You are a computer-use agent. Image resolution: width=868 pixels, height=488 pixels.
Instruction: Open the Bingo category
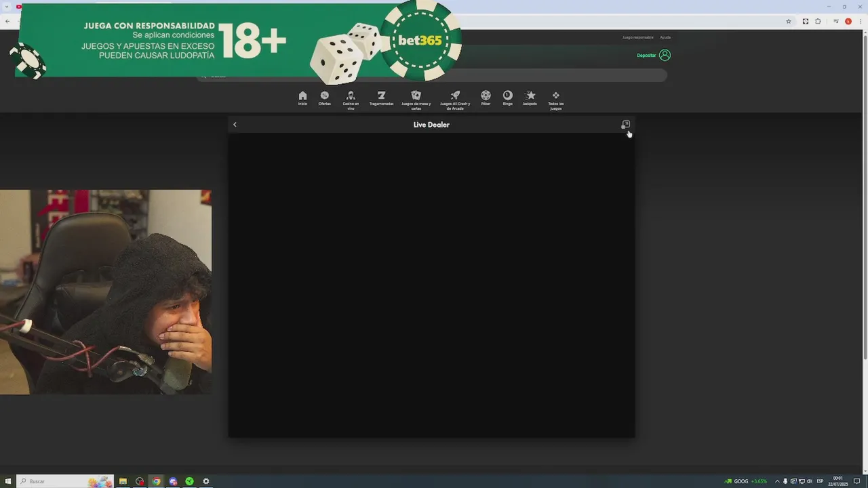pyautogui.click(x=507, y=98)
